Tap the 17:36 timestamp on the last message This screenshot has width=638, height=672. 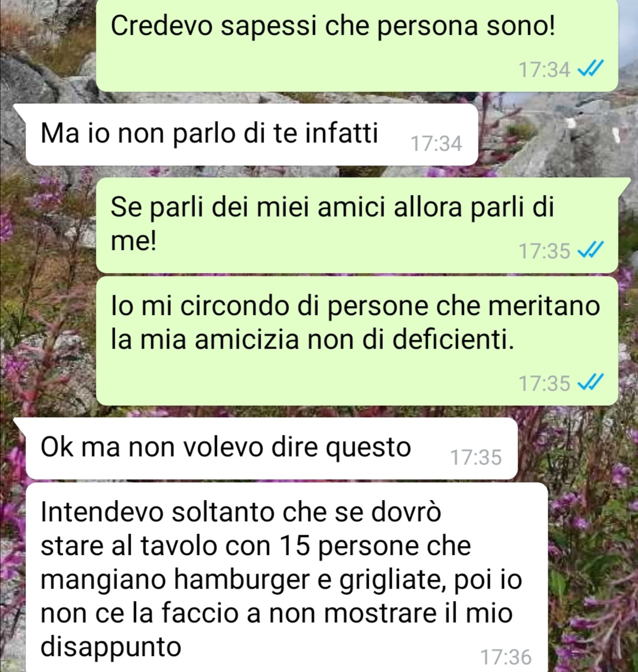point(506,657)
